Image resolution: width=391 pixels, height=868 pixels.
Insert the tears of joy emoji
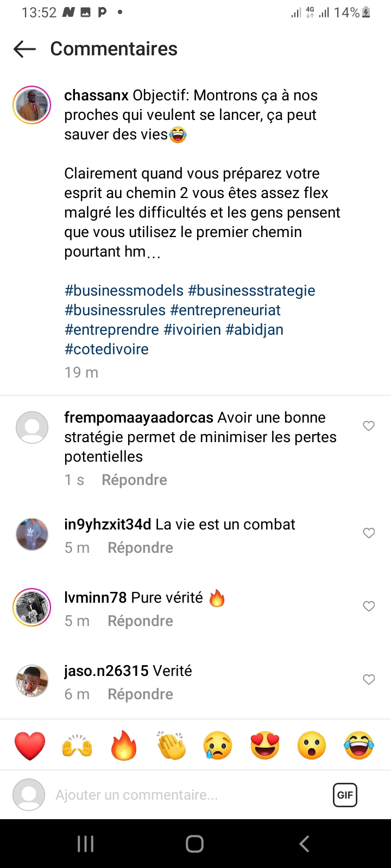[x=359, y=745]
